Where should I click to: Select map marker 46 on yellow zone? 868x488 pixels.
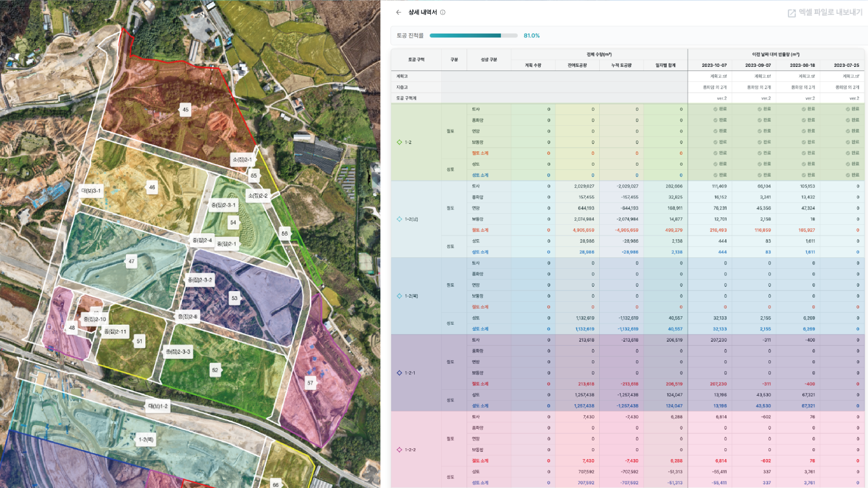pos(152,187)
